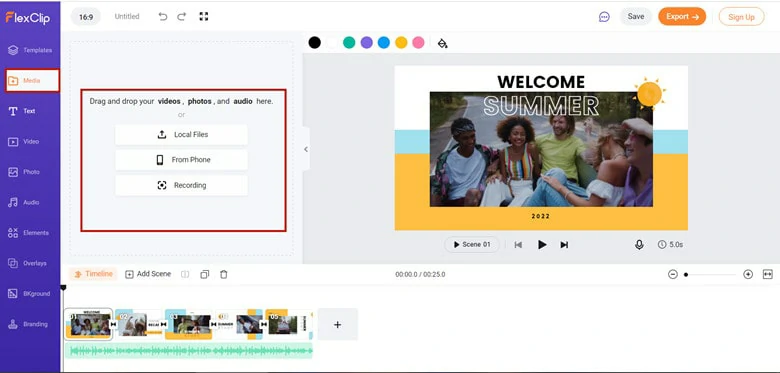Open the transition between scenes 01 and 02

pyautogui.click(x=113, y=324)
